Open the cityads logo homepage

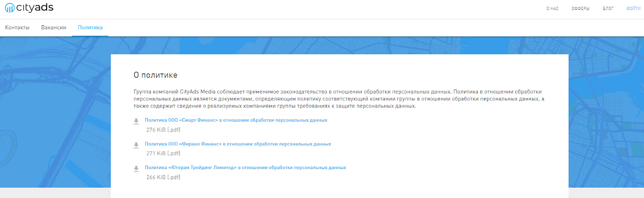coord(29,8)
